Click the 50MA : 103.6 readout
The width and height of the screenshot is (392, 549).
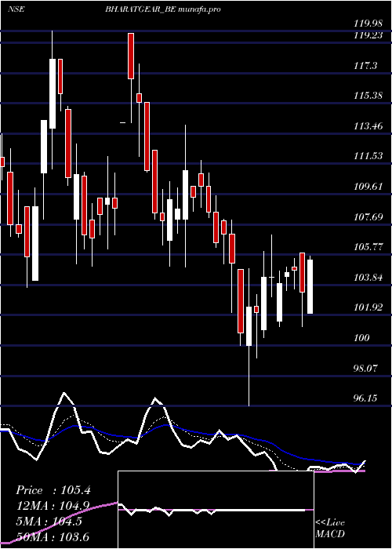(53, 536)
